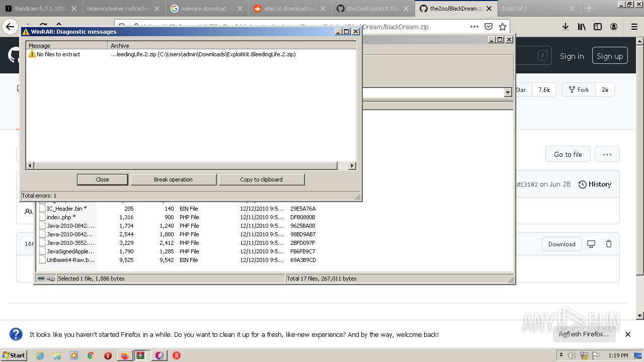Image resolution: width=644 pixels, height=362 pixels.
Task: Click the Archive column header
Action: 232,46
